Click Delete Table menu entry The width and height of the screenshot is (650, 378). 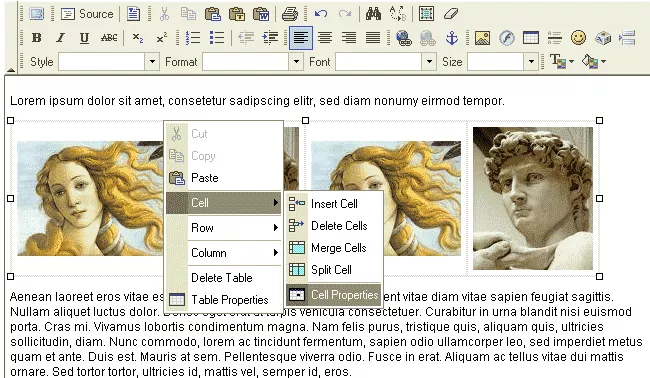224,278
